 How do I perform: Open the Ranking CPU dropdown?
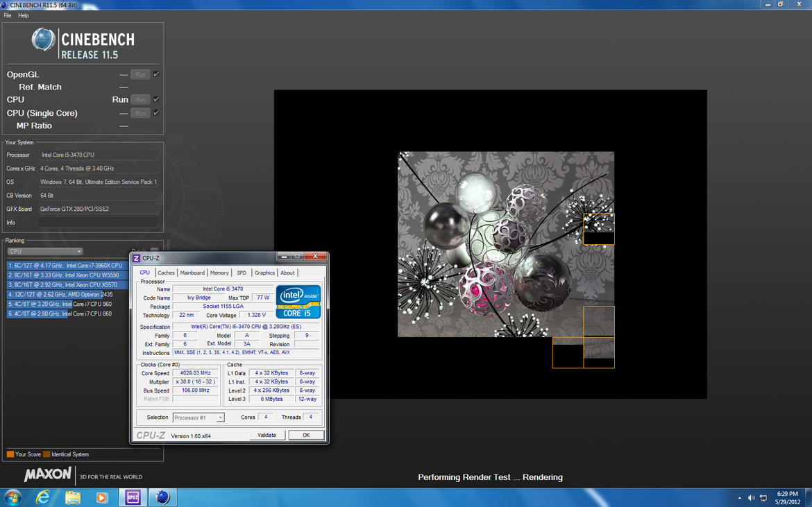(45, 252)
